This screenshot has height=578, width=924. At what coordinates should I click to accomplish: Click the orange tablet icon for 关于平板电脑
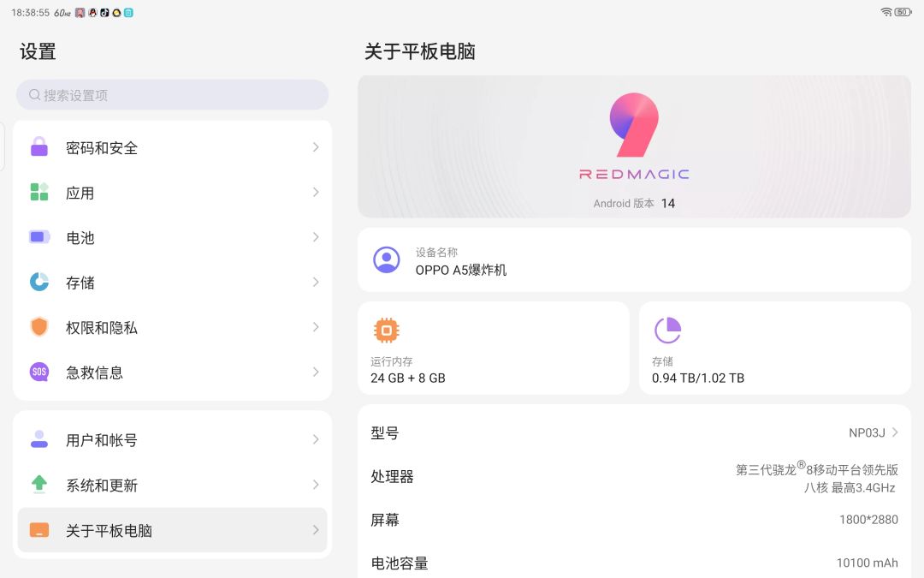38,530
